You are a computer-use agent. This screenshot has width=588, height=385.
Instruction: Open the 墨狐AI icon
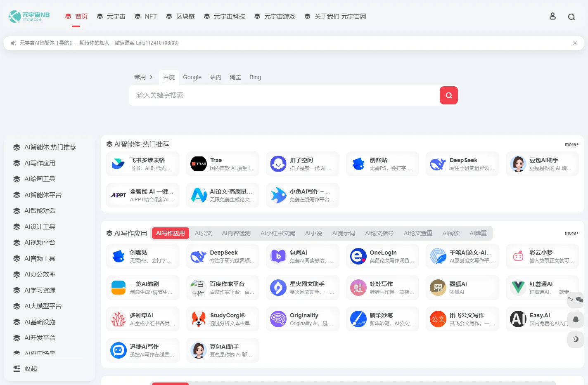(438, 288)
